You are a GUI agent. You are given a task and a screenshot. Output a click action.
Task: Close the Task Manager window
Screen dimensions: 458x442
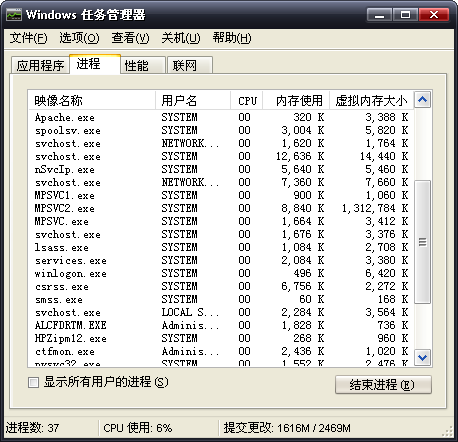[434, 15]
